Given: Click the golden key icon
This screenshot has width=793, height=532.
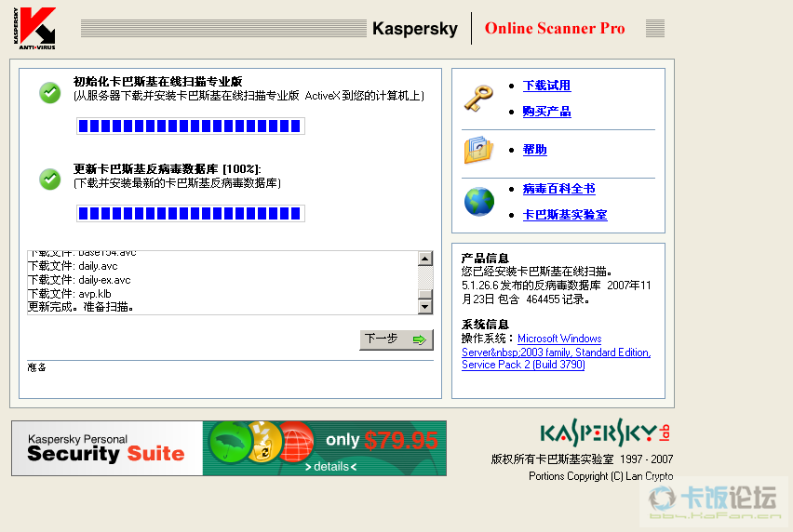Looking at the screenshot, I should (x=477, y=99).
